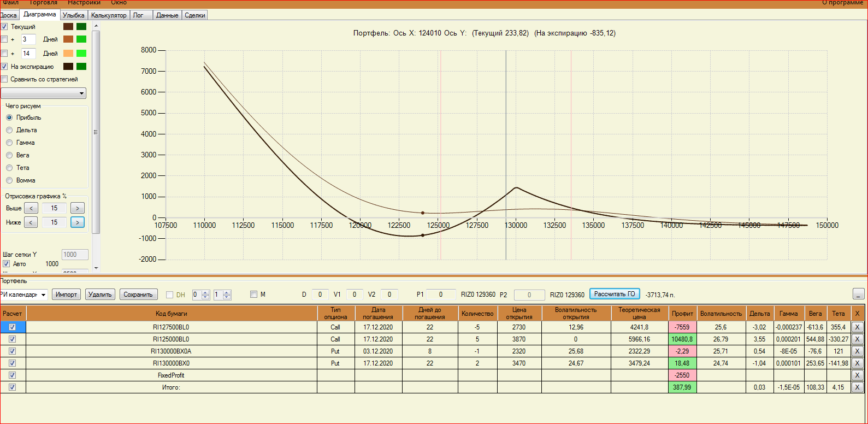This screenshot has width=868, height=424.
Task: Click right arrow next to Выше percentage
Action: pos(78,208)
